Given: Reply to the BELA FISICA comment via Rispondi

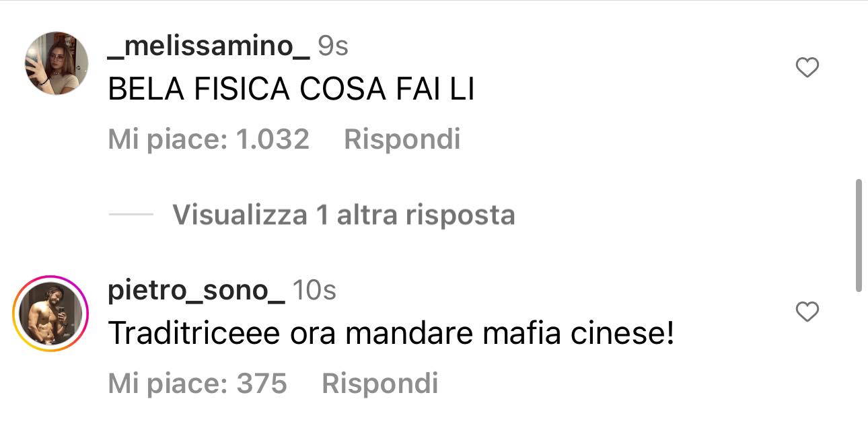Looking at the screenshot, I should coord(402,139).
